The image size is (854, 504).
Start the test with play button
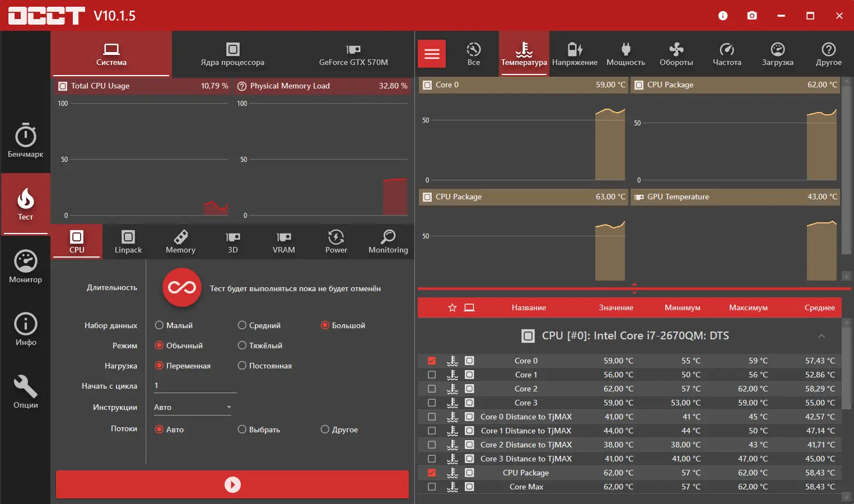pyautogui.click(x=232, y=484)
